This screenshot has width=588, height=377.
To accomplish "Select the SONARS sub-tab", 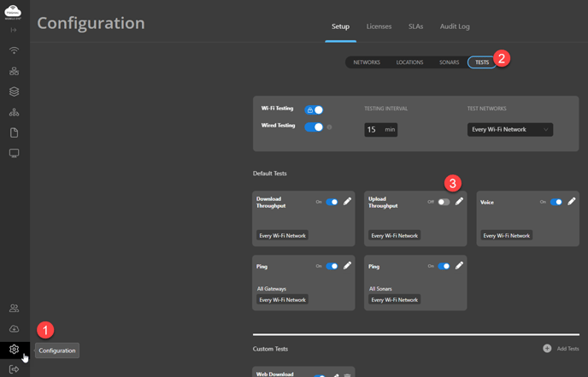I will point(449,62).
